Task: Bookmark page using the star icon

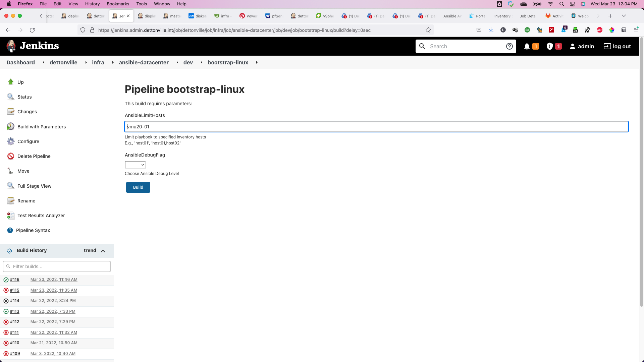Action: [x=428, y=30]
